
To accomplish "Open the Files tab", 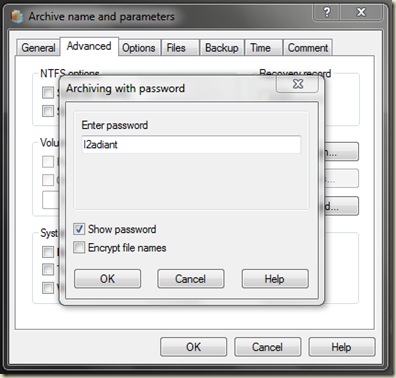I will (x=176, y=48).
